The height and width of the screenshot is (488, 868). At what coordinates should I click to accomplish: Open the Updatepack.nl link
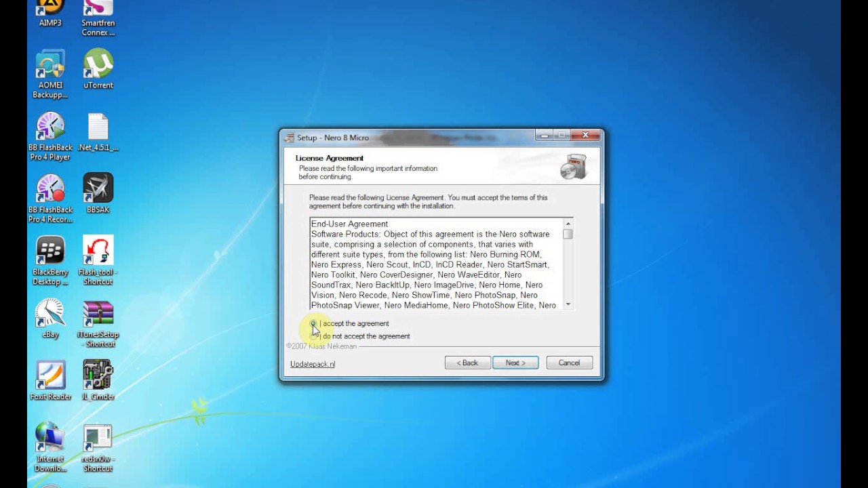pyautogui.click(x=313, y=364)
